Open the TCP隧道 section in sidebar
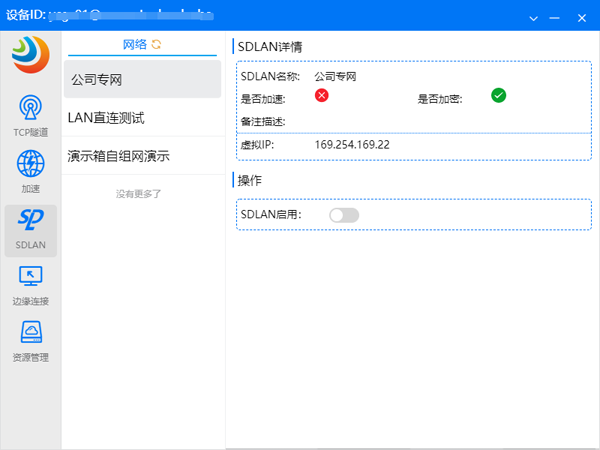This screenshot has width=600, height=450. [x=31, y=116]
